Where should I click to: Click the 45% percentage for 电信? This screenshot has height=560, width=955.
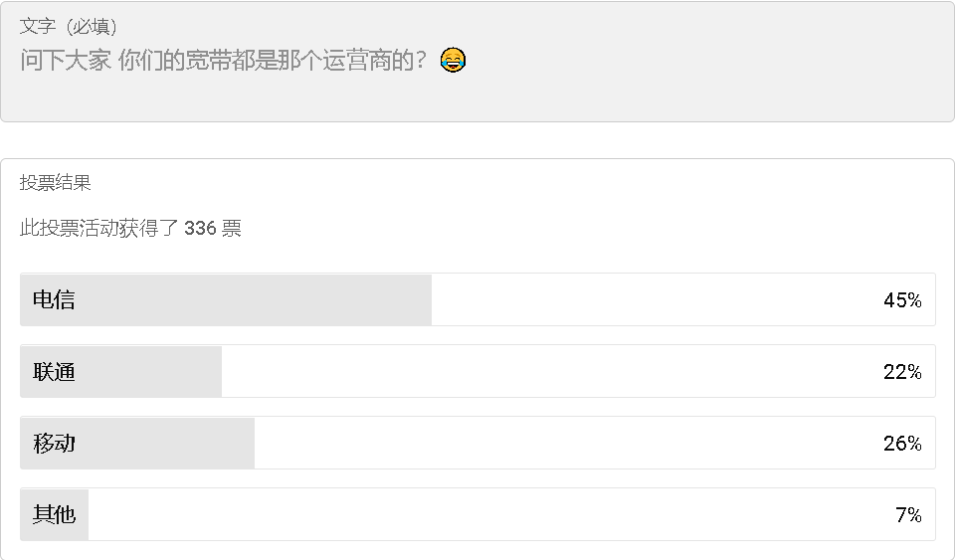pos(902,300)
